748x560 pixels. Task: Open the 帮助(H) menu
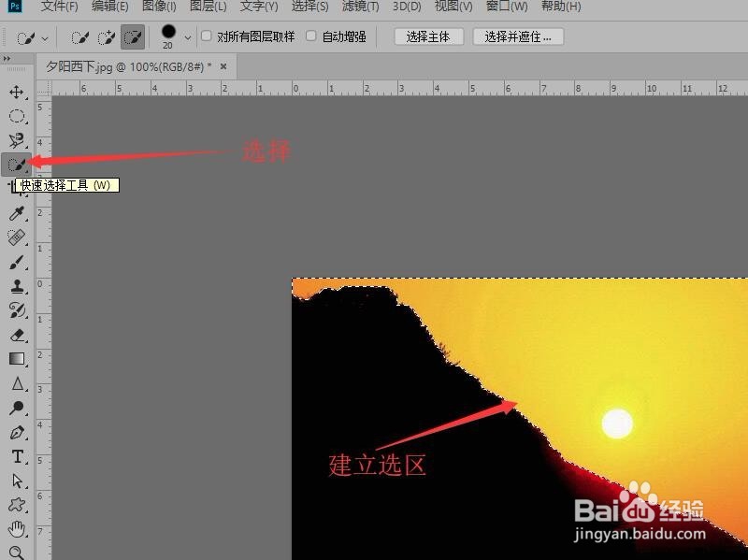[561, 7]
